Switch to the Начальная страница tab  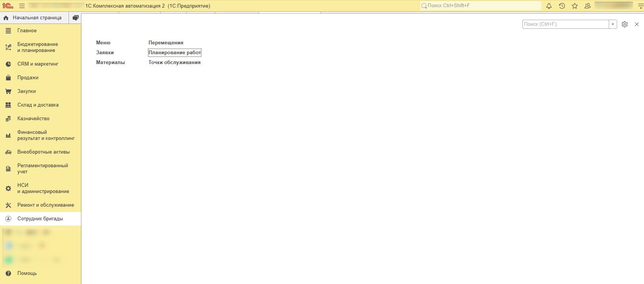[x=34, y=18]
